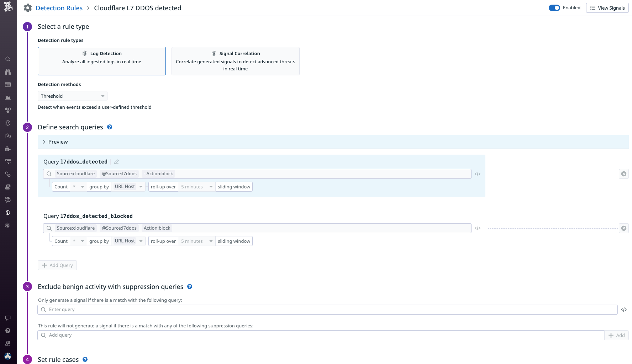The width and height of the screenshot is (632, 364).
Task: Open the Threshold detection method dropdown
Action: click(x=72, y=96)
